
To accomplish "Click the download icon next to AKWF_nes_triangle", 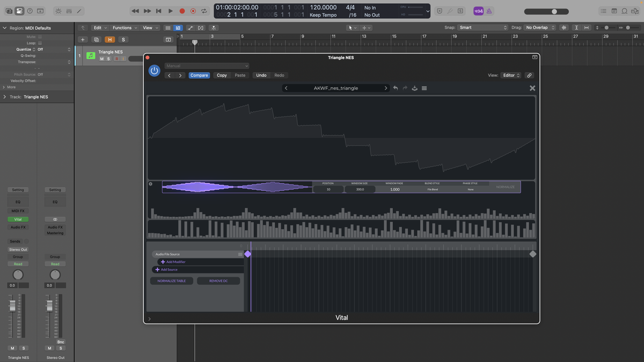I will coord(414,87).
